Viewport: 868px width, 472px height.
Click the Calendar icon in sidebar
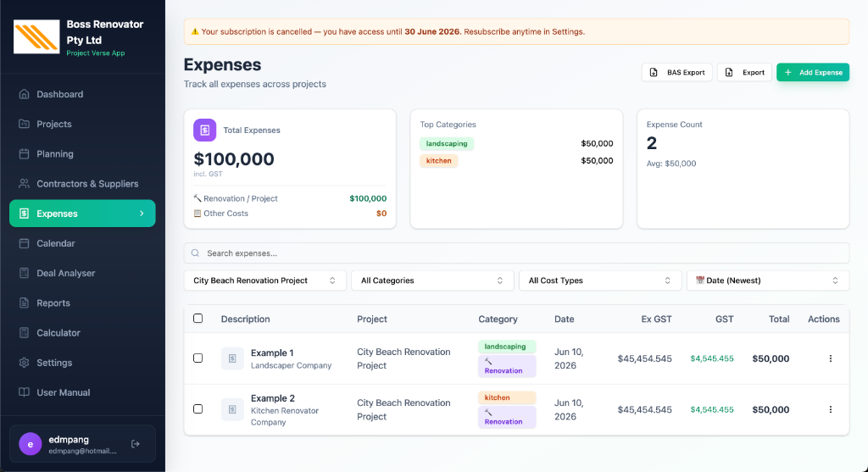point(24,243)
